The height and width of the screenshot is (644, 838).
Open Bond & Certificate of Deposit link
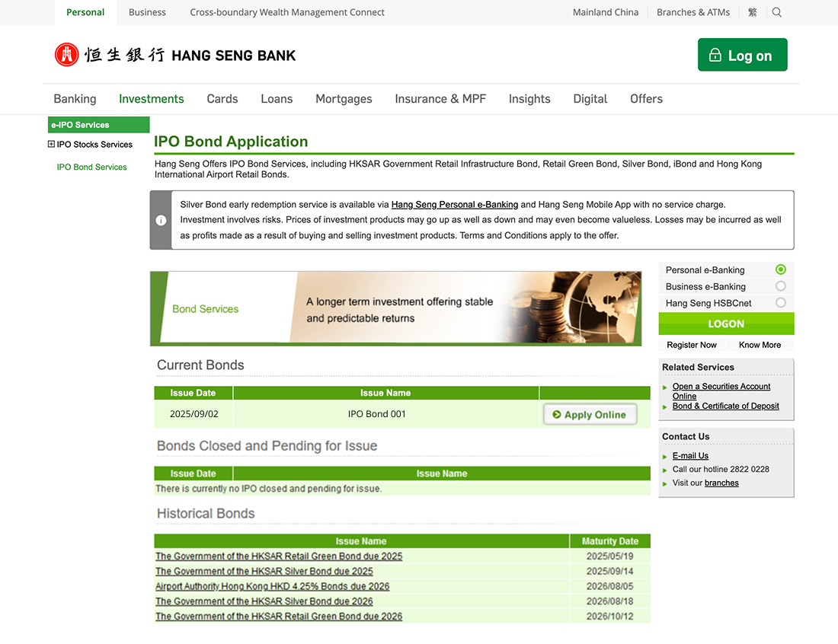725,406
